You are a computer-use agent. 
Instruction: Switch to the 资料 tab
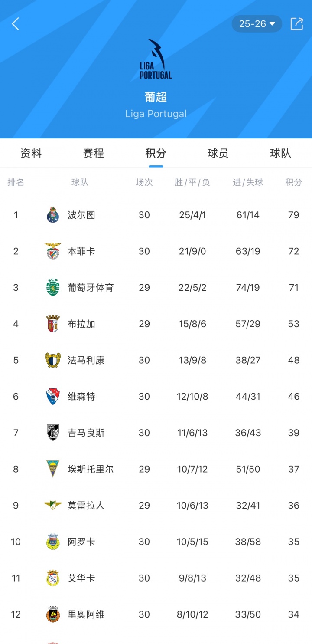(x=31, y=153)
